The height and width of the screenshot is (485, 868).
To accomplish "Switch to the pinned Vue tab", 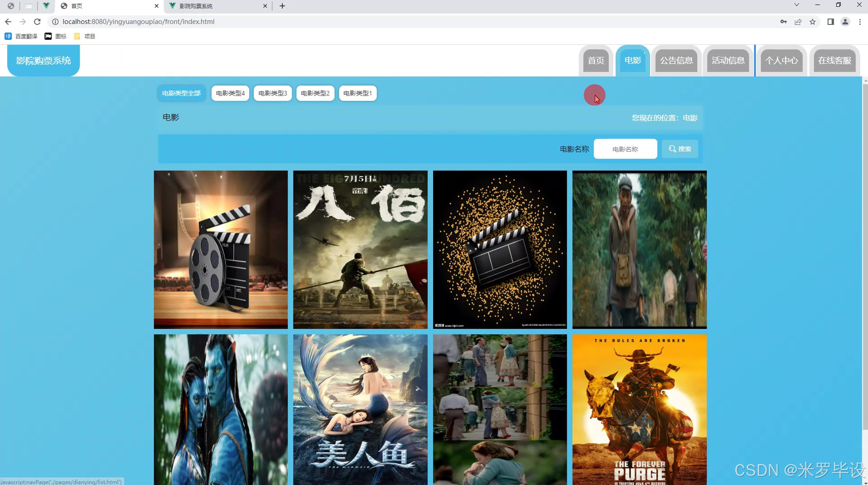I will (x=46, y=6).
